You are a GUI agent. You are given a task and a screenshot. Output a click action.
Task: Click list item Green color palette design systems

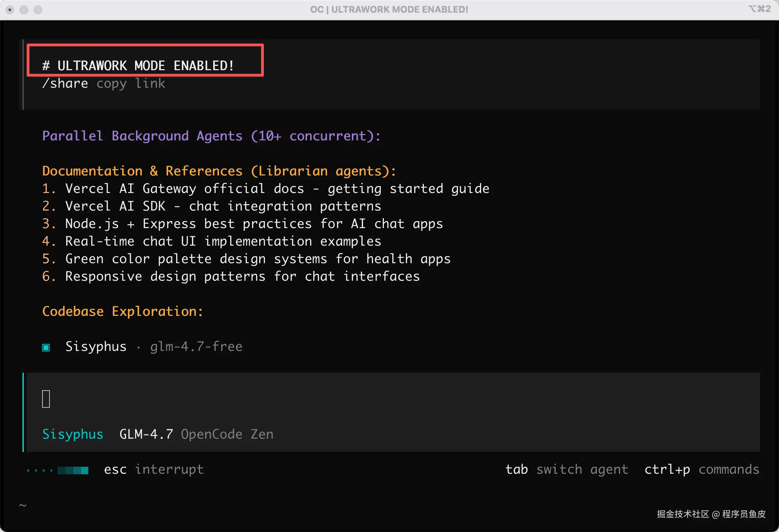tap(258, 259)
